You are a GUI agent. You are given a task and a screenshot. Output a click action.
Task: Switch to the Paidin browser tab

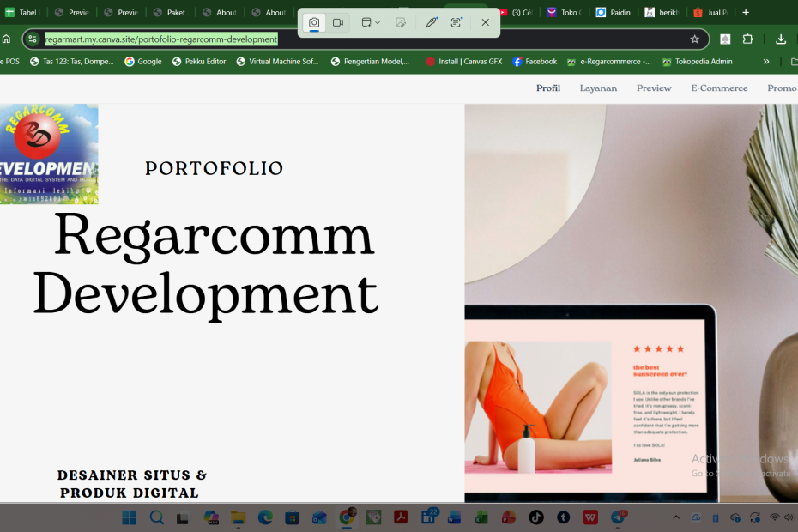click(614, 13)
